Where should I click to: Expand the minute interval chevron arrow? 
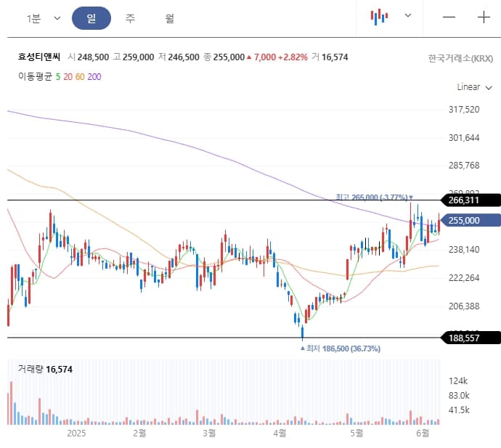click(57, 18)
